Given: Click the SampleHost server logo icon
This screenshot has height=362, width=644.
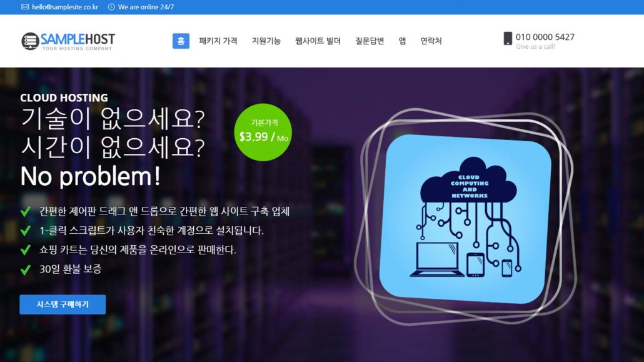Looking at the screenshot, I should pos(30,41).
